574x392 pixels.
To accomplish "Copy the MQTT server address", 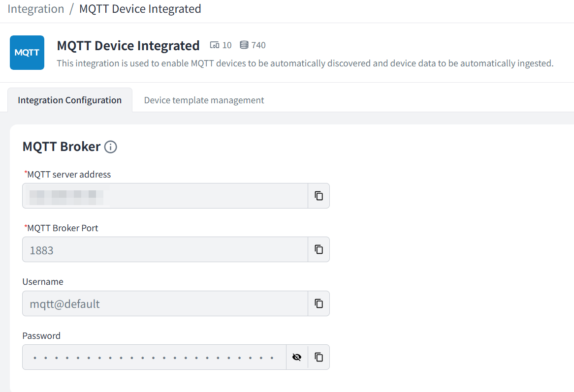I will click(x=319, y=196).
